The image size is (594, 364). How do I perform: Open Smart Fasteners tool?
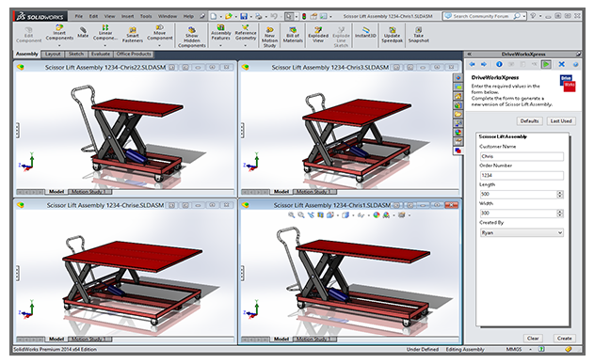(132, 35)
